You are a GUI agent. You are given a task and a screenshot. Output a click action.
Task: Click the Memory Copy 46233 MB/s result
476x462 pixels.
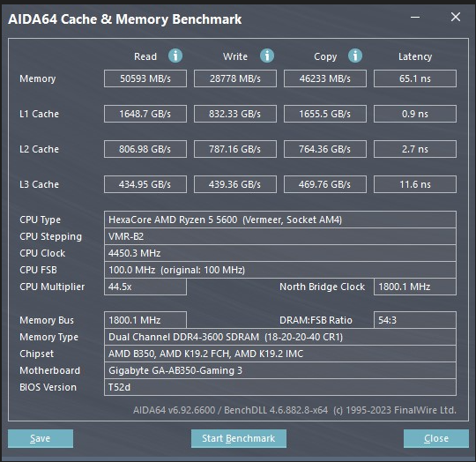(x=325, y=78)
